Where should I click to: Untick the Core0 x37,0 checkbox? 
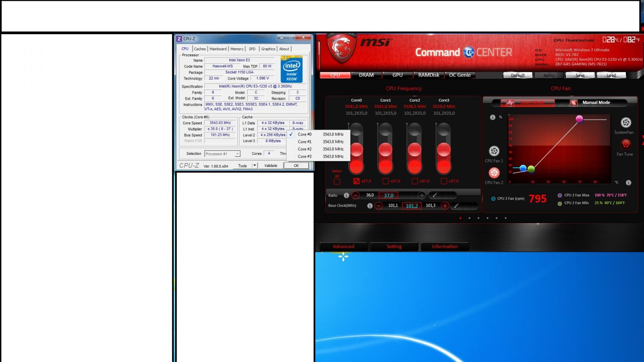point(356,181)
